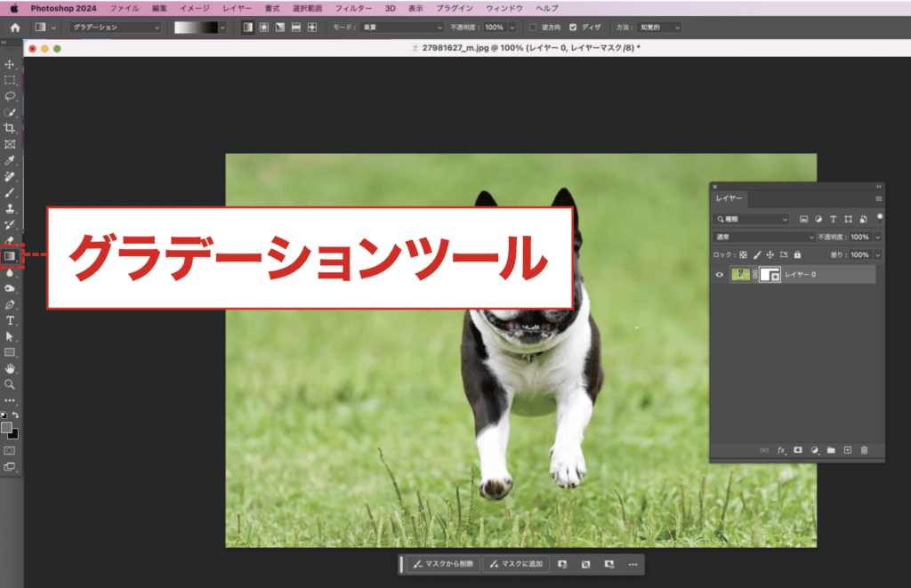Click the Zoom tool magnifier
Viewport: 911px width, 588px height.
coord(10,384)
